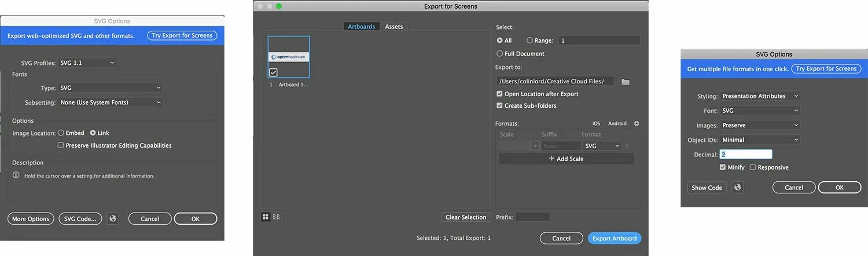Screen dimensions: 868x256
Task: Open the folder browse icon for Export to
Action: (x=625, y=82)
